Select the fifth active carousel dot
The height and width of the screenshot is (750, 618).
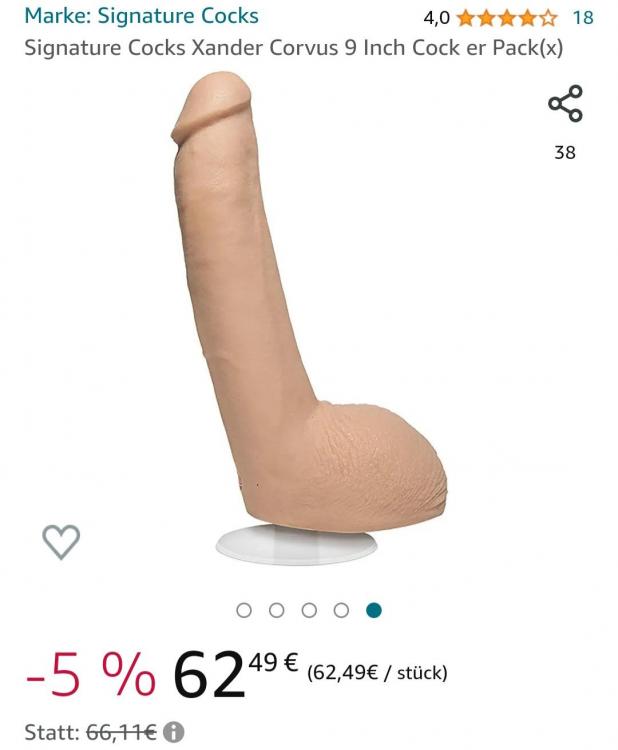pyautogui.click(x=374, y=610)
